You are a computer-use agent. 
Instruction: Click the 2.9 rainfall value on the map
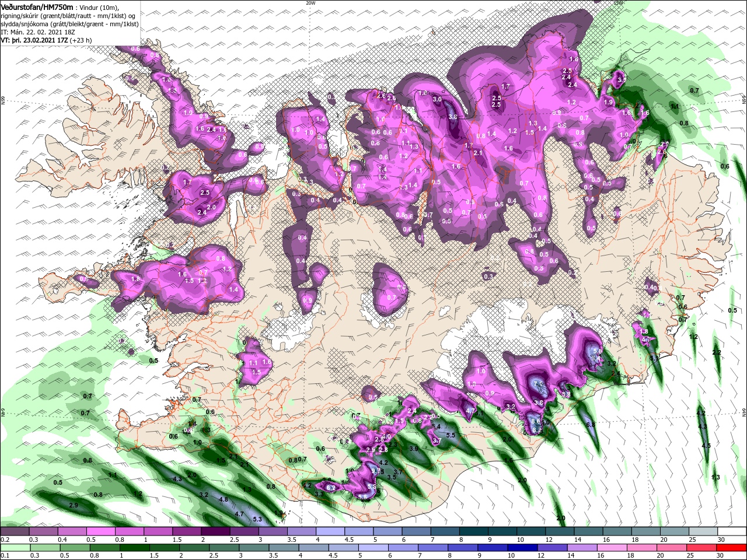[74, 505]
